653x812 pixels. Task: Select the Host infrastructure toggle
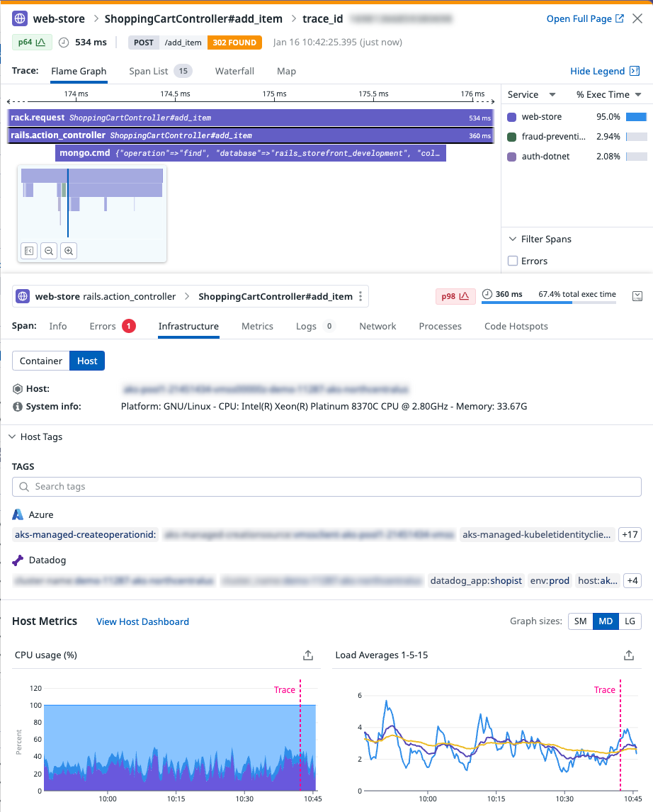87,361
